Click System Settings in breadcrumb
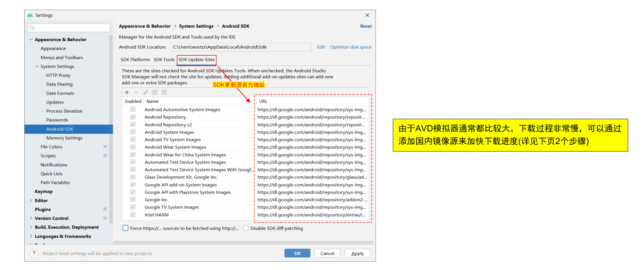 [x=196, y=26]
